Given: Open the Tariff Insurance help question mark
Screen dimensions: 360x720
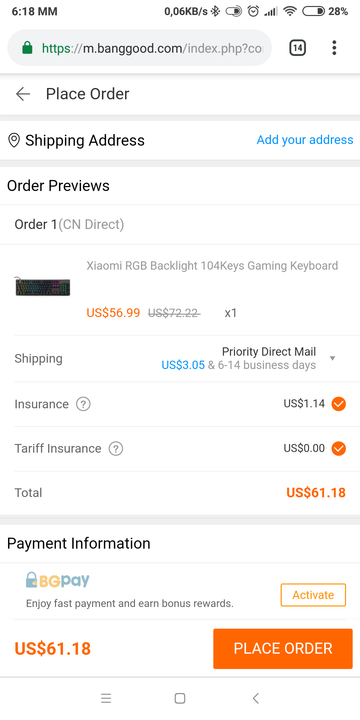Looking at the screenshot, I should click(116, 449).
